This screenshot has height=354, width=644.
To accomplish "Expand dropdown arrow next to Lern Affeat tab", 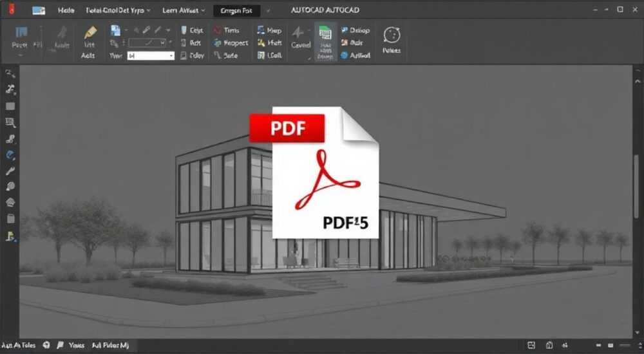I will pos(202,10).
